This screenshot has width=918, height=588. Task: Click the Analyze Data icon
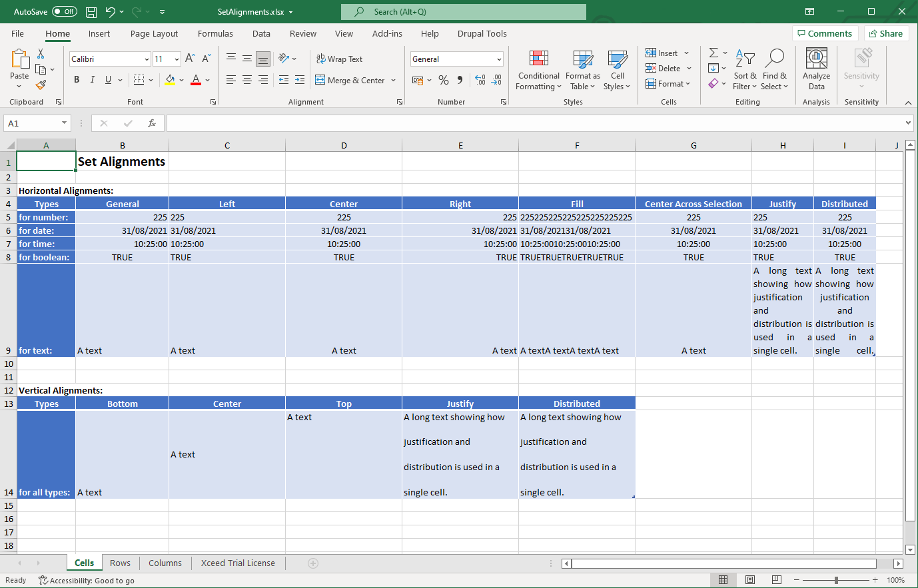(x=817, y=59)
